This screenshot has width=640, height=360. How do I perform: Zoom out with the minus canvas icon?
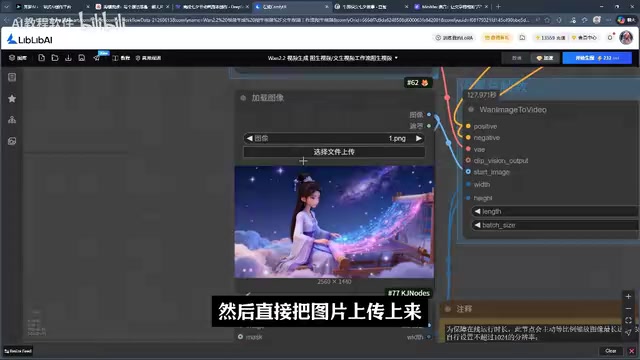[x=628, y=309]
